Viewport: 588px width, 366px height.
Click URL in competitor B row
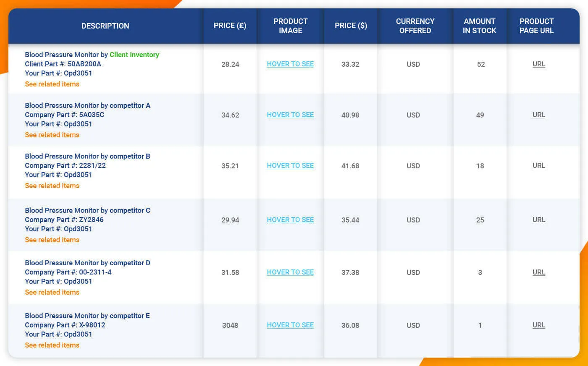pyautogui.click(x=539, y=165)
